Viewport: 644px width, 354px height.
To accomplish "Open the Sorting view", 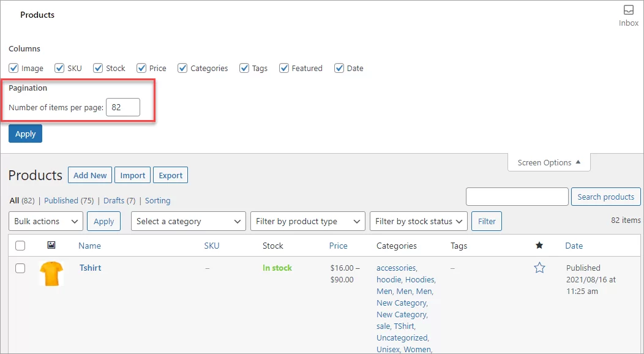I will click(x=157, y=200).
